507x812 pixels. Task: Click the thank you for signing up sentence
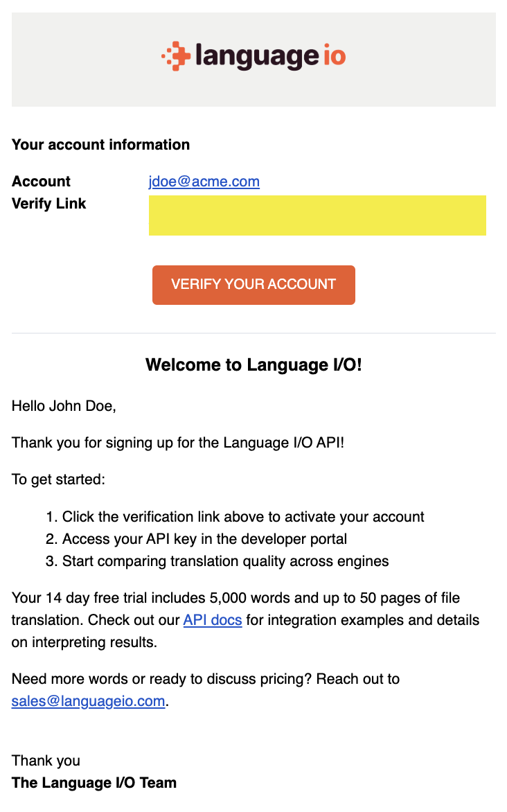(x=177, y=443)
